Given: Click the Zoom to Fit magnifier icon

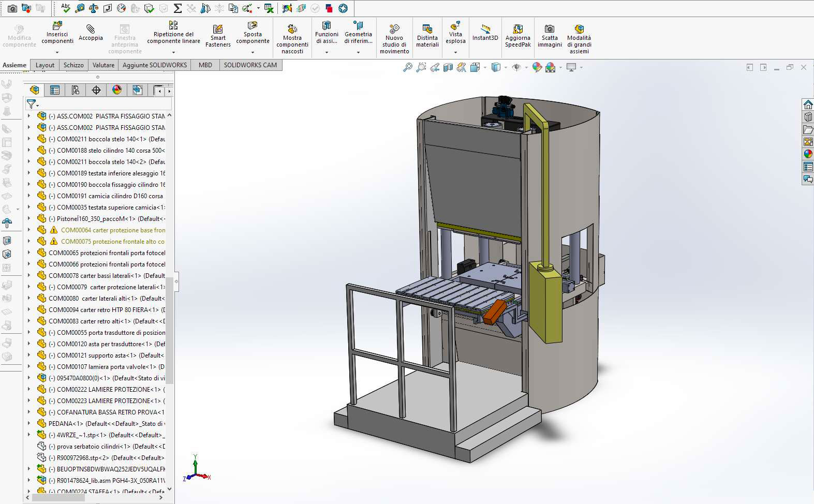Looking at the screenshot, I should (x=408, y=67).
